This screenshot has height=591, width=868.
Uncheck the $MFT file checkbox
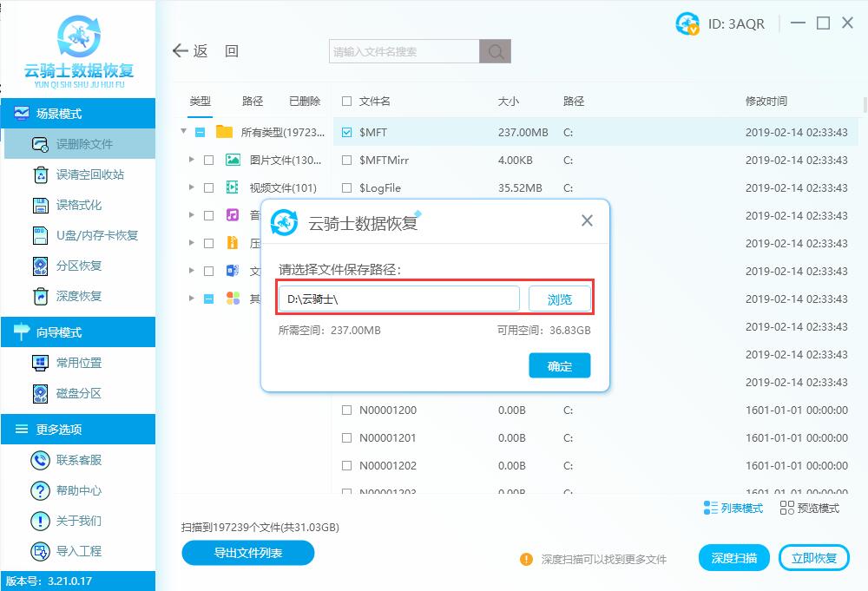coord(346,132)
